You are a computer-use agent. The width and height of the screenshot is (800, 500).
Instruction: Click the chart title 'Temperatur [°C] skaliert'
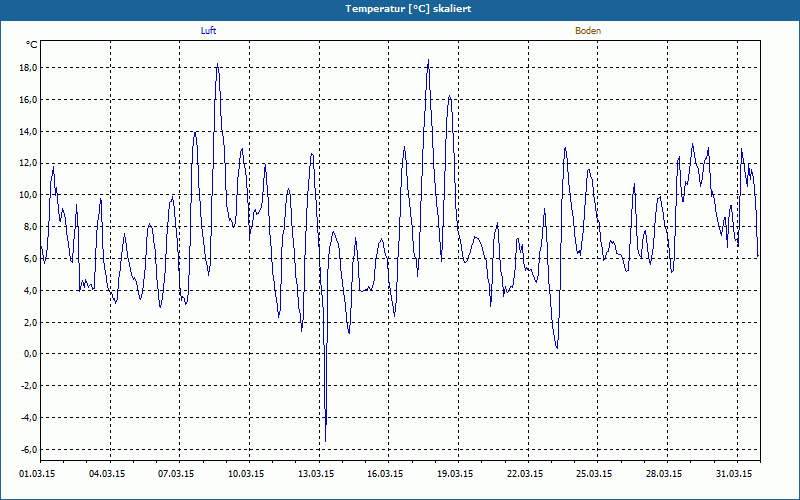tap(408, 9)
